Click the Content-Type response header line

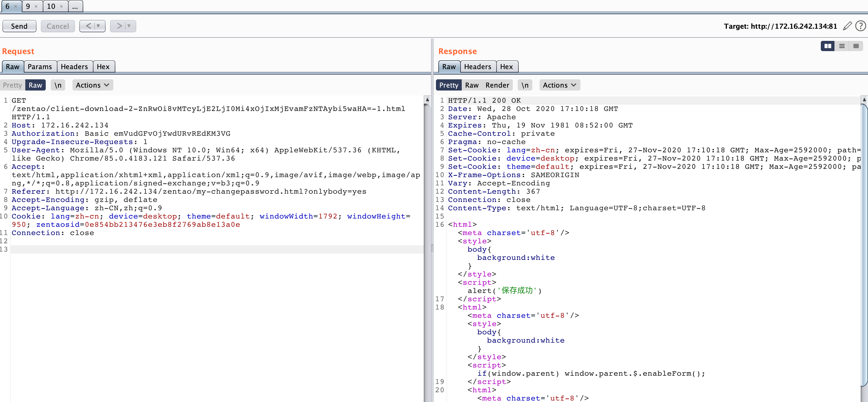pos(577,208)
